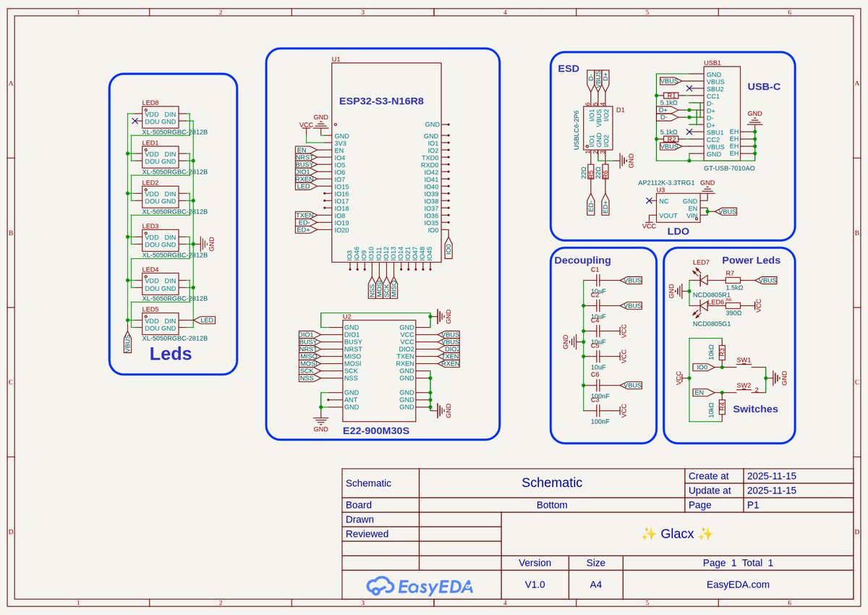The height and width of the screenshot is (615, 868).
Task: Select the 1.5kΩ resistor value
Action: (734, 288)
